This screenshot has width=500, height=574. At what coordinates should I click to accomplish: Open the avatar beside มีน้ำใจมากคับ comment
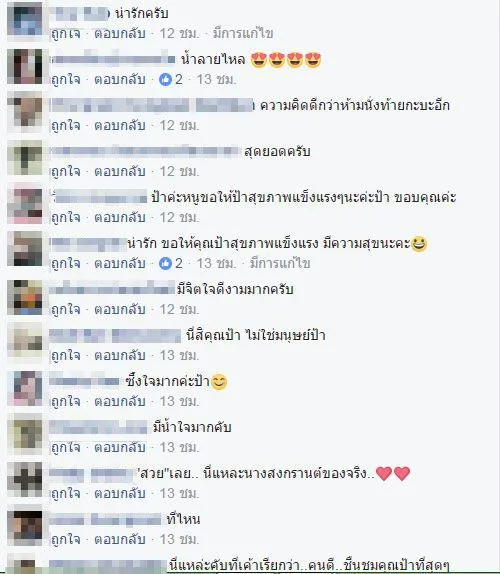(x=25, y=434)
